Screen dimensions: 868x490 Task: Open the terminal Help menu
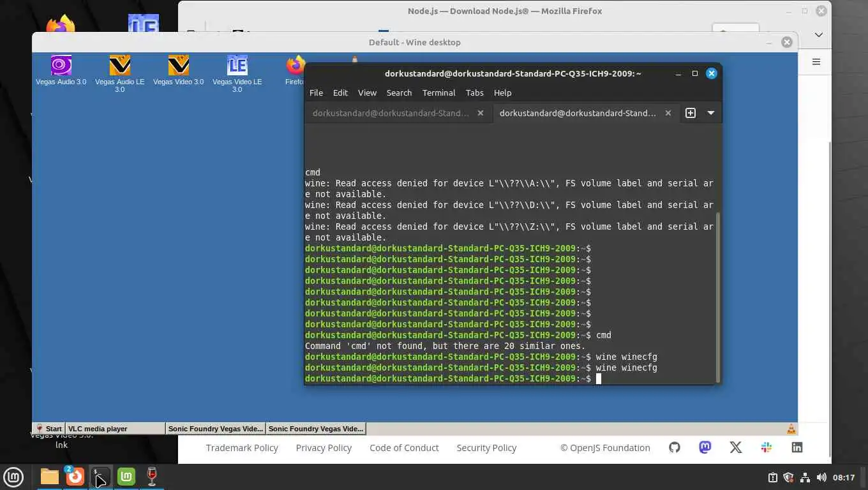coord(502,93)
